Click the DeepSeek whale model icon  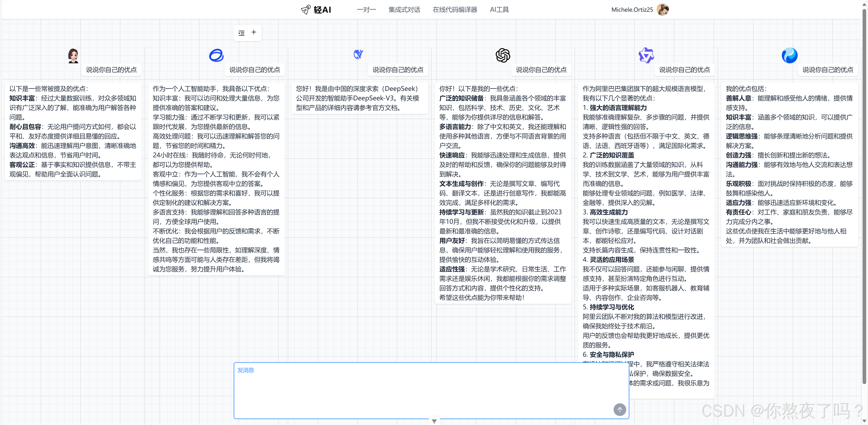358,54
